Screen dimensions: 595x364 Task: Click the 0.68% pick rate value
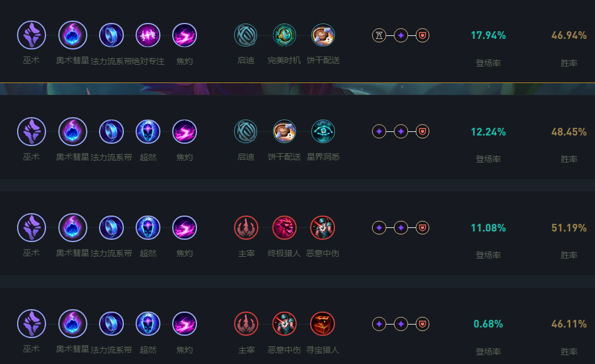click(x=488, y=324)
